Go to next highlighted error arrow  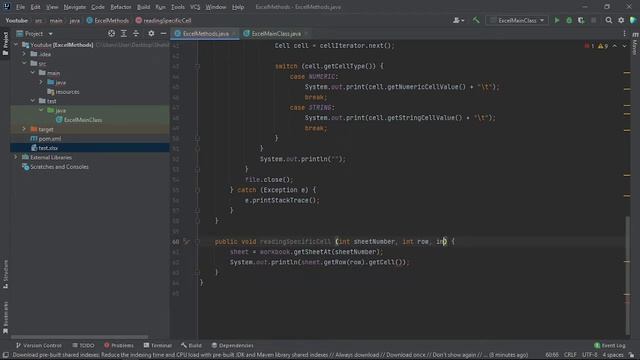[624, 46]
